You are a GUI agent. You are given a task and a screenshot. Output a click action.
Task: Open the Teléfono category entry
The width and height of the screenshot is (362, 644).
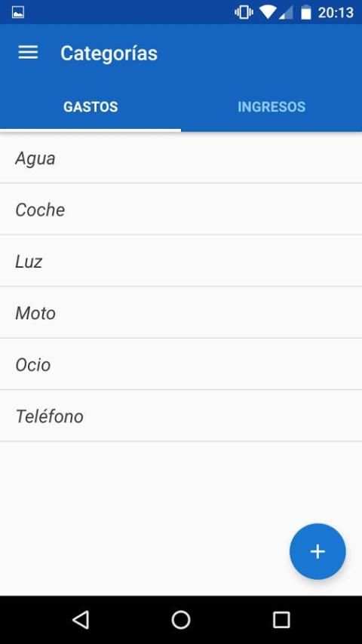tap(181, 416)
